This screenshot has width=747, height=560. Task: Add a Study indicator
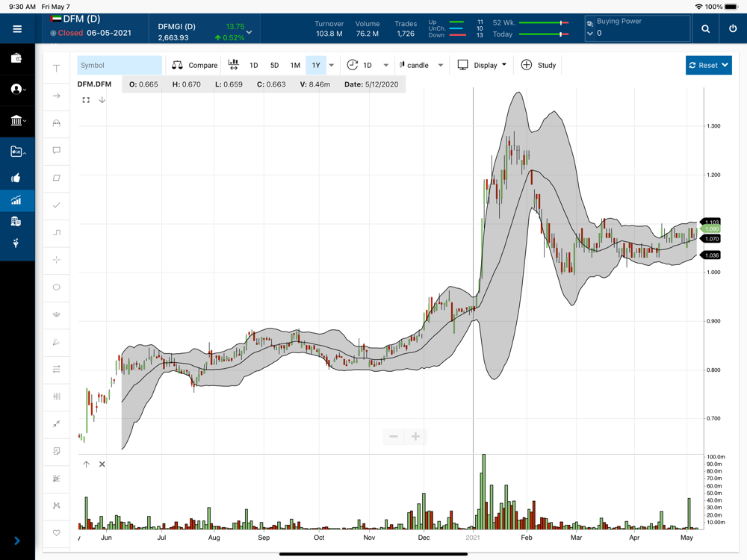tap(539, 65)
